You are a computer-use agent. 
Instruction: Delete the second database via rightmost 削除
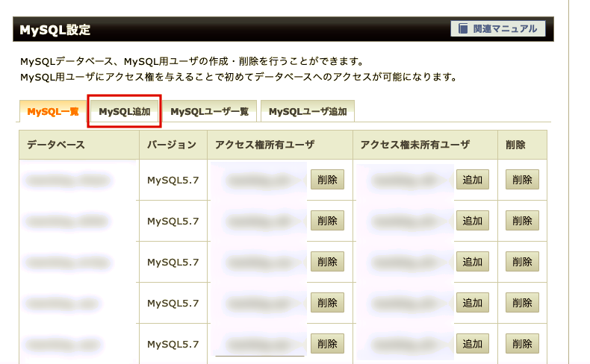click(x=522, y=221)
